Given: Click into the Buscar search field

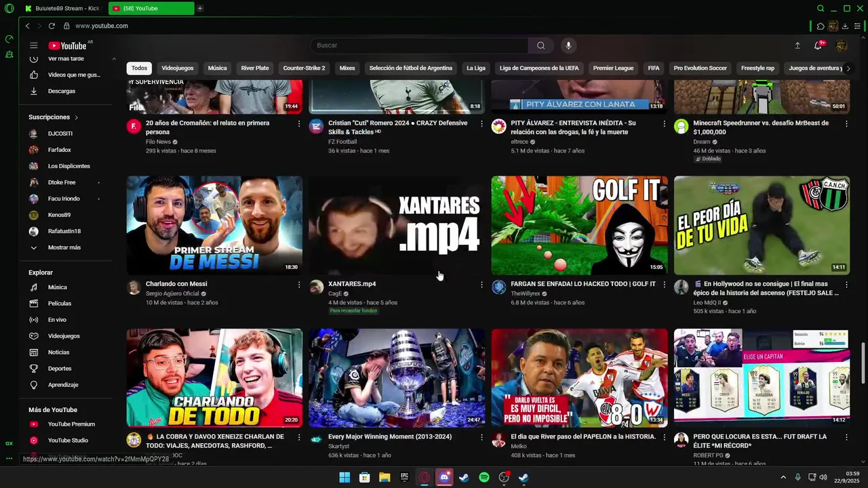Looking at the screenshot, I should coord(419,45).
